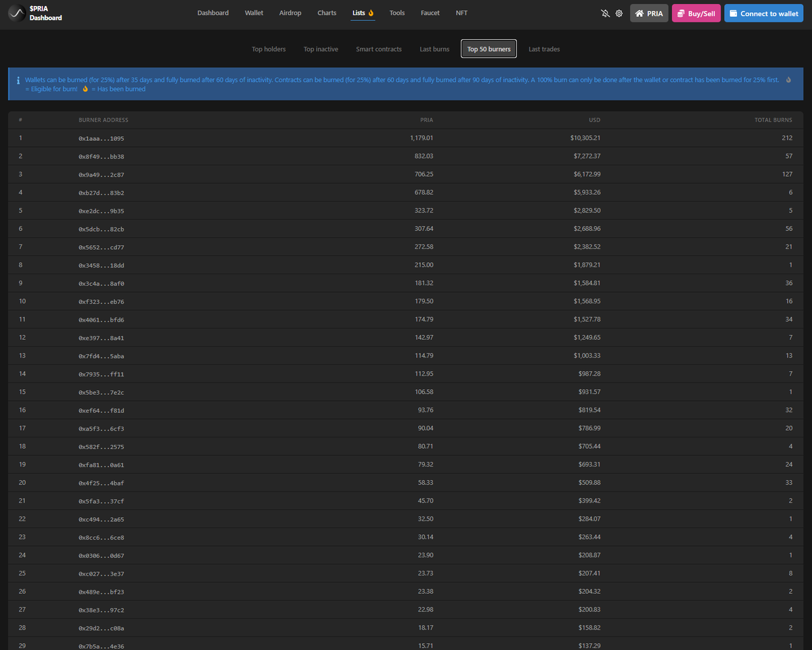Go to the Wallet page
The width and height of the screenshot is (812, 650).
[x=254, y=13]
